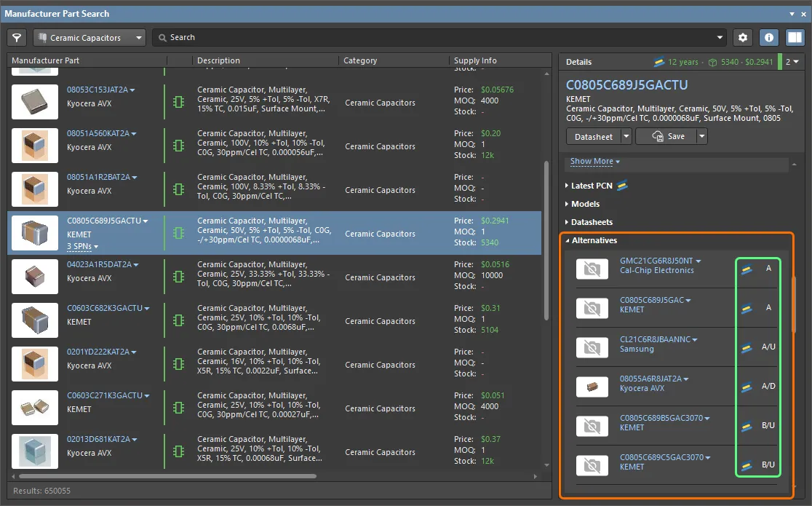Screen dimensions: 812x506
Task: Click thumbnail of 08055A6R8JAT2A alternative
Action: (592, 387)
